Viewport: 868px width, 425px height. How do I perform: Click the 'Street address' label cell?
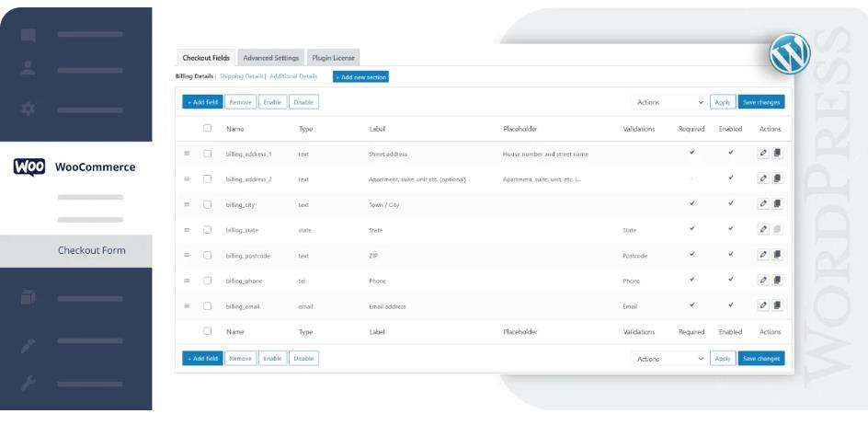[387, 154]
